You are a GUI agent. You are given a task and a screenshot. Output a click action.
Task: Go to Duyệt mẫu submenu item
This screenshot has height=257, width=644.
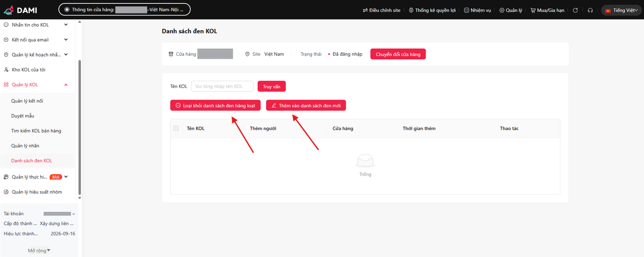[x=23, y=116]
